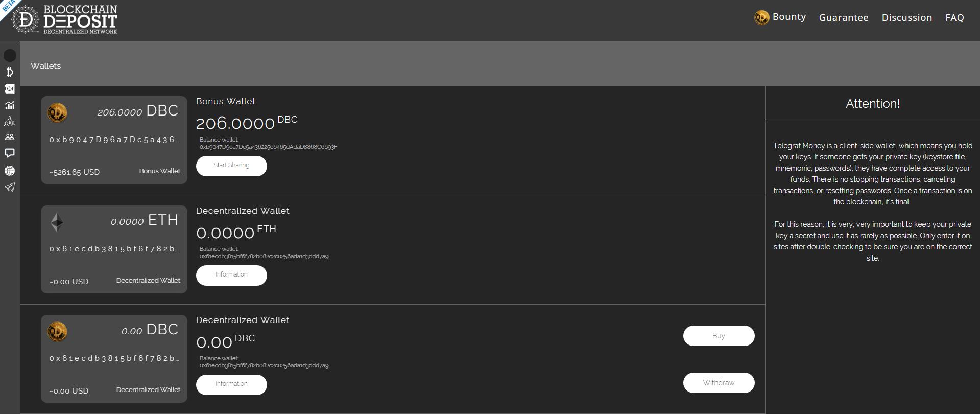Open the safe vault sidebar icon
The height and width of the screenshot is (414, 980).
tap(10, 89)
